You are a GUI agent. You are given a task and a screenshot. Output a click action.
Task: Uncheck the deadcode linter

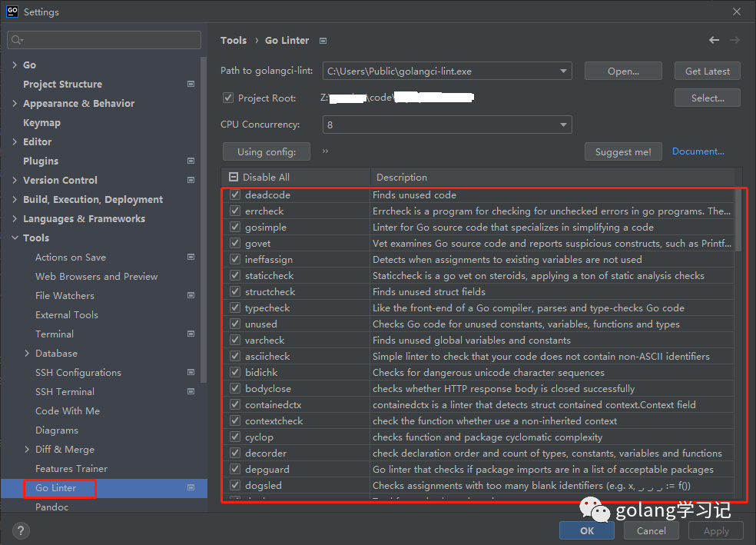point(235,194)
